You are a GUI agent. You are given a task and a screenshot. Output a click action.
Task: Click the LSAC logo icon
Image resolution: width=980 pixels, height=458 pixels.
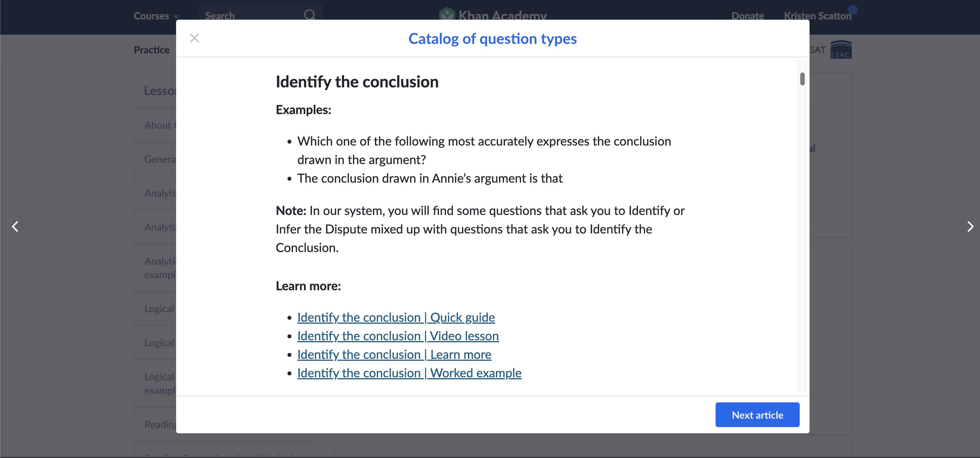click(x=840, y=50)
